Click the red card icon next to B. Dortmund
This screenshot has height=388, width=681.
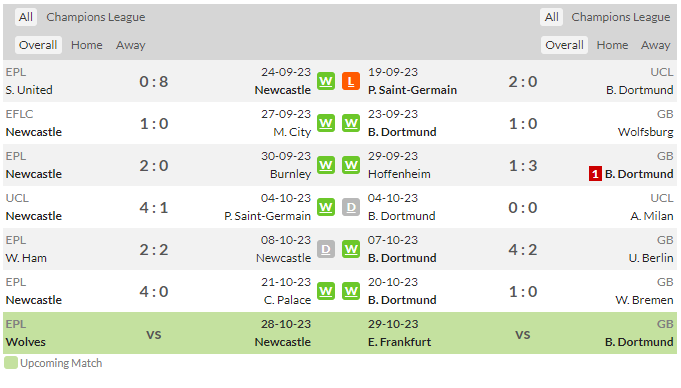click(x=595, y=174)
